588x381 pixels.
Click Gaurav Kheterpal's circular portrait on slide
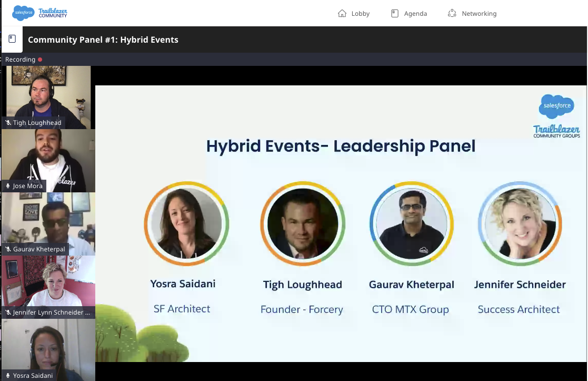[x=411, y=224]
